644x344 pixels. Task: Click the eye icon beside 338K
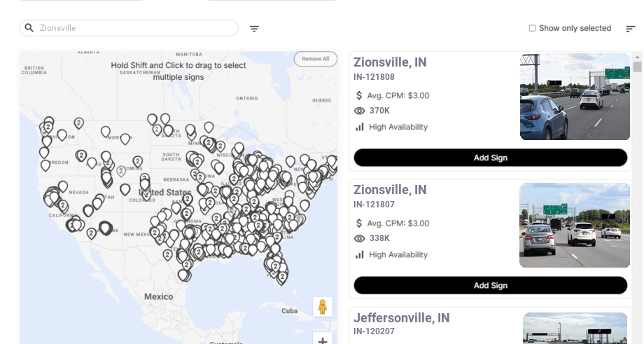click(360, 238)
